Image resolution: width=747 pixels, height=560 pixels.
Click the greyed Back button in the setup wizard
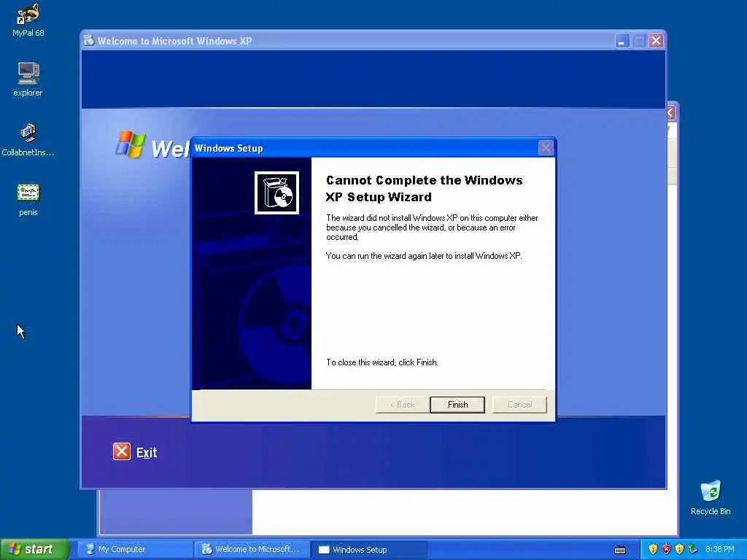point(403,405)
